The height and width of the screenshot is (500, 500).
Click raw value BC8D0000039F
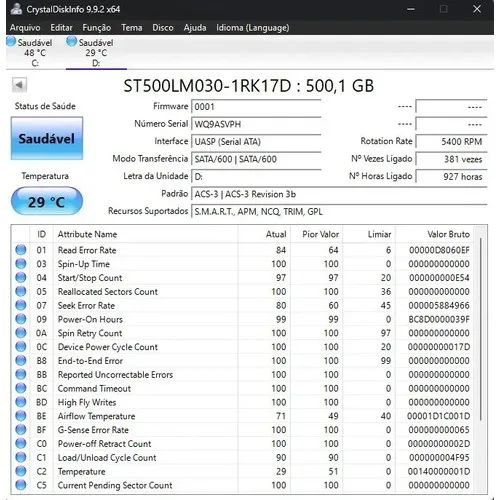click(439, 319)
